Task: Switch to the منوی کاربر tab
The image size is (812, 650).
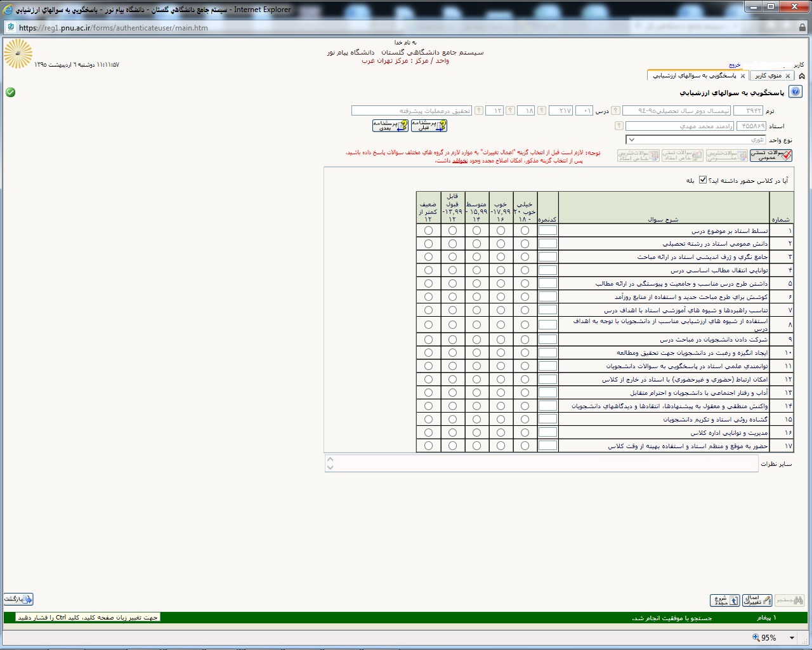Action: 768,76
